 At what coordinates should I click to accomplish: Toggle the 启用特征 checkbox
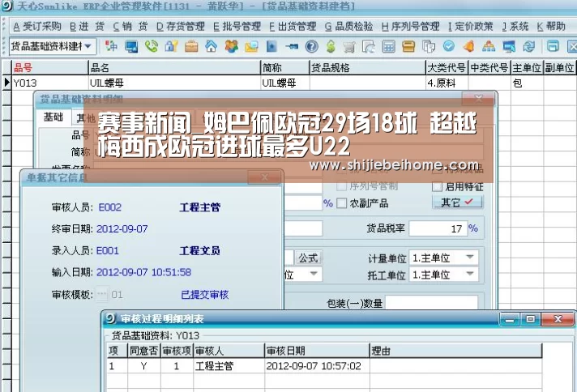437,186
